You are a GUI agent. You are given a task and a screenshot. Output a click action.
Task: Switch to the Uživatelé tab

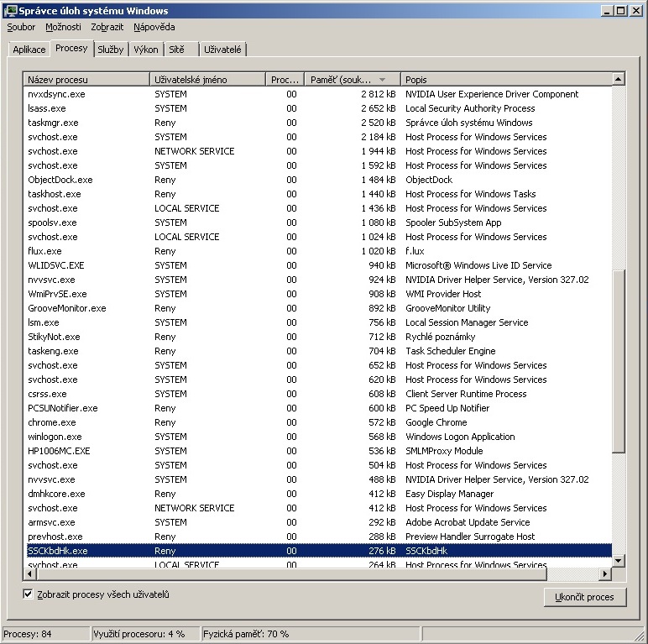222,50
